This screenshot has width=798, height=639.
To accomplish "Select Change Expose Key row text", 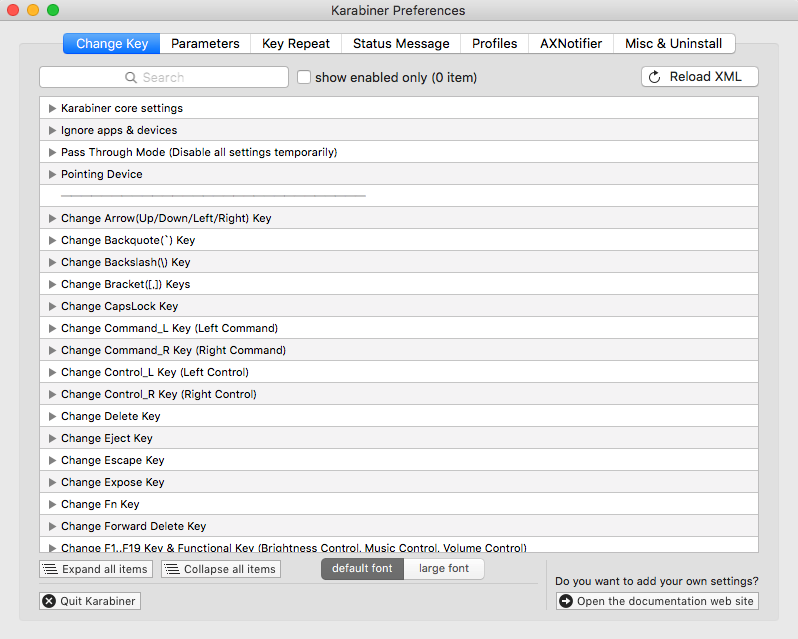I will [112, 482].
